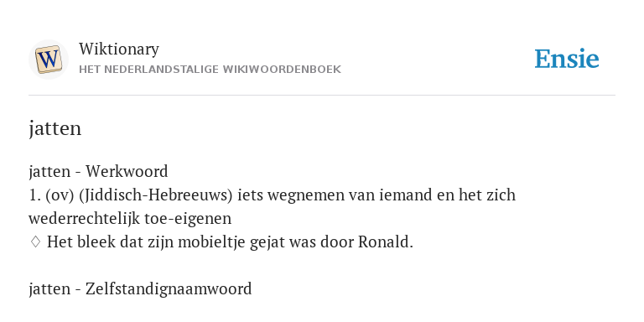
Task: Click the example sentence mentioning Ronald
Action: [230, 241]
